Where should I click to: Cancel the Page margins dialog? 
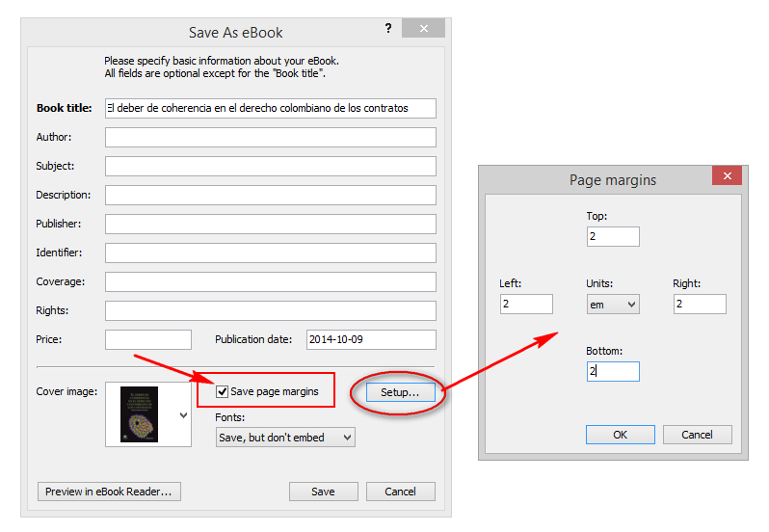click(697, 435)
